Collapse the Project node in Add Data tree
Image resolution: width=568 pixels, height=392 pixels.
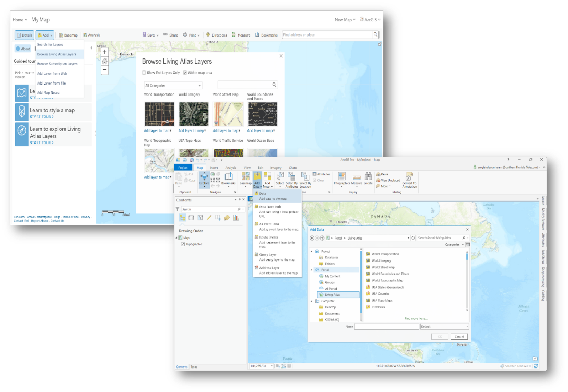pos(312,251)
